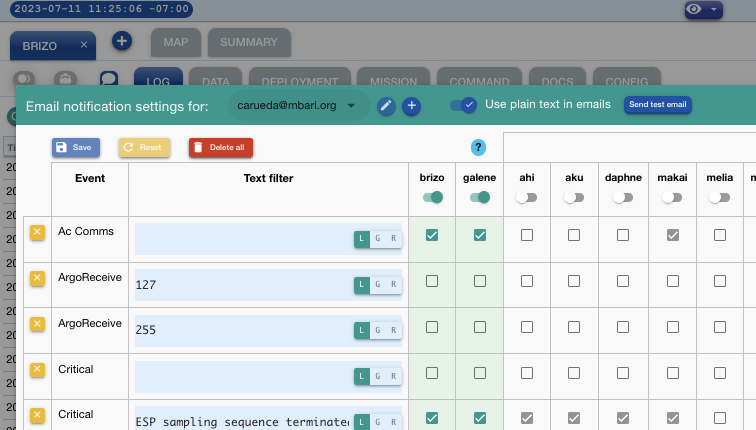Disable Use plain text in emails
This screenshot has width=756, height=430.
click(x=464, y=104)
